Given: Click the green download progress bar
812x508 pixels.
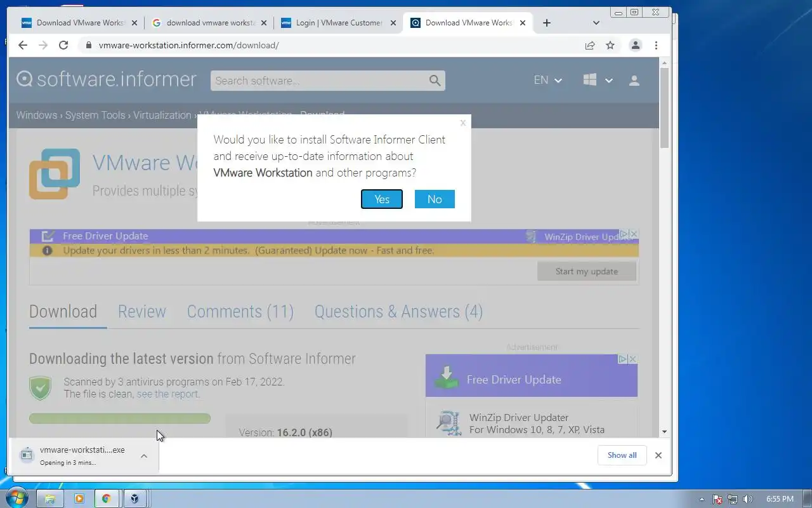Looking at the screenshot, I should [120, 418].
